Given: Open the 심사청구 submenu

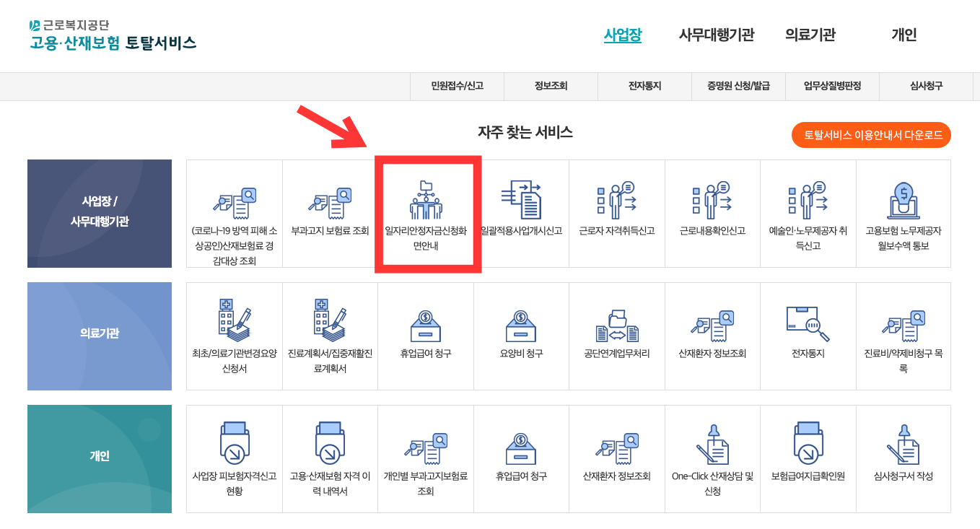Looking at the screenshot, I should coord(926,86).
